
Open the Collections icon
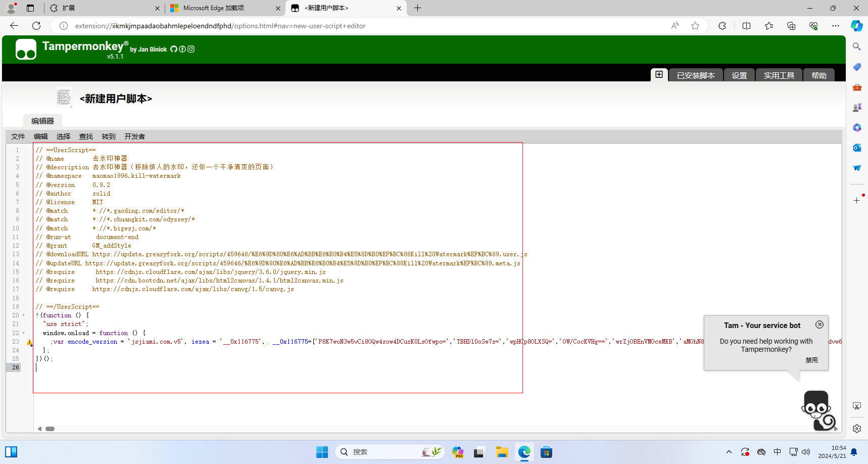pyautogui.click(x=791, y=26)
